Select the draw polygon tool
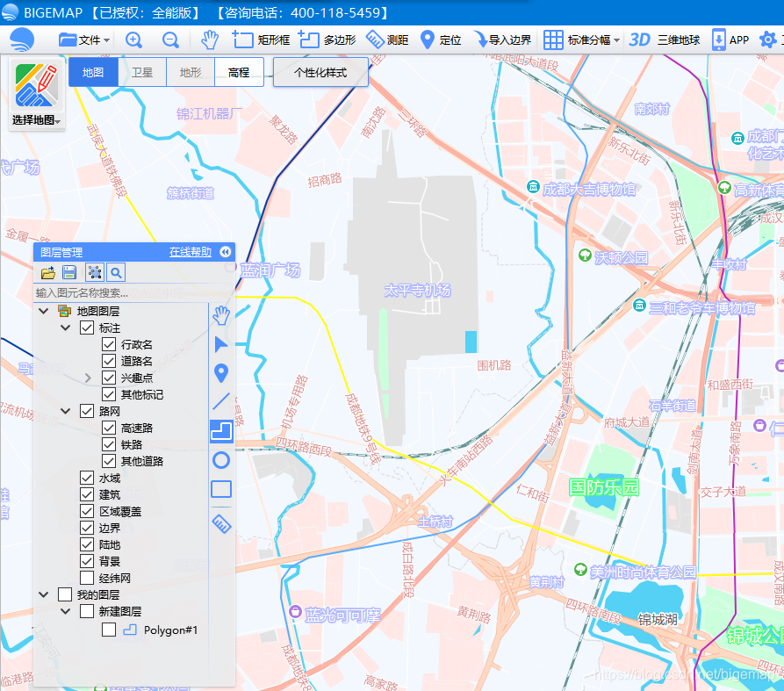Viewport: 784px width, 691px height. click(x=221, y=431)
